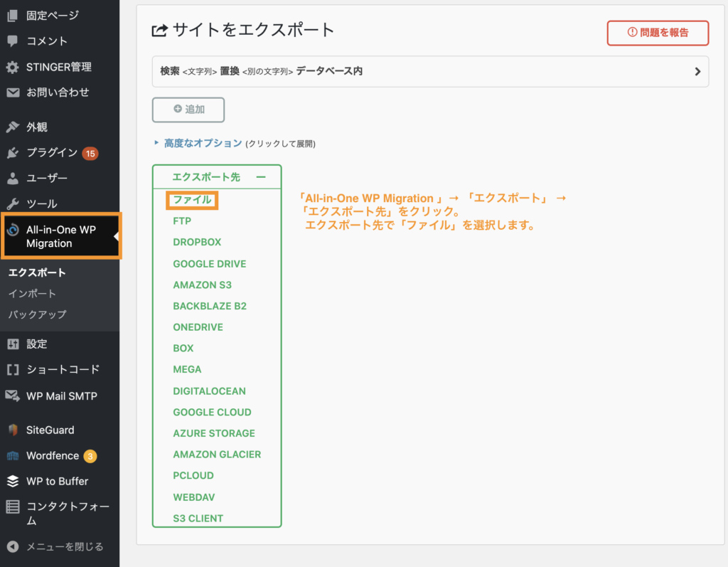Select ファイル as export destination
Viewport: 728px width, 567px height.
pos(192,200)
